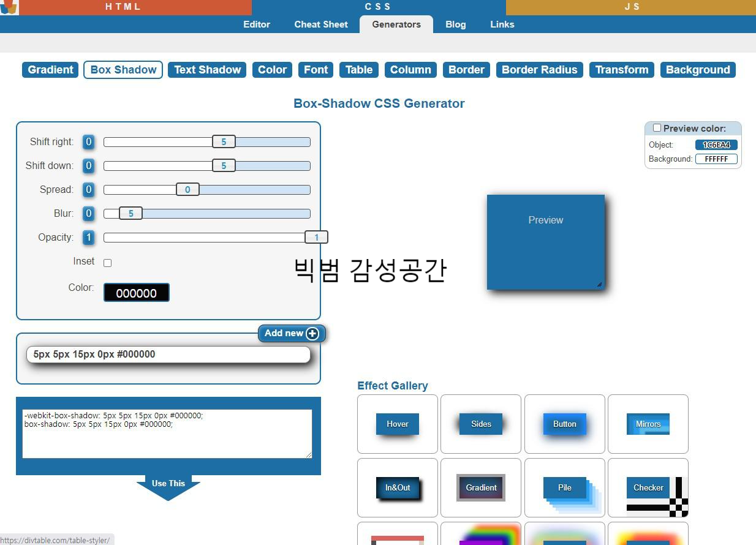
Task: Click the blue Preview box
Action: pyautogui.click(x=546, y=242)
